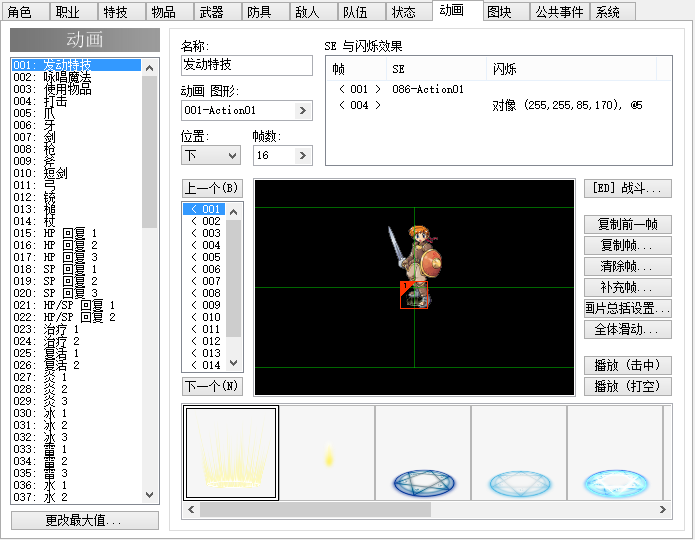Open the 画片总括设置... batch settings dialog
The image size is (695, 540).
pos(628,309)
